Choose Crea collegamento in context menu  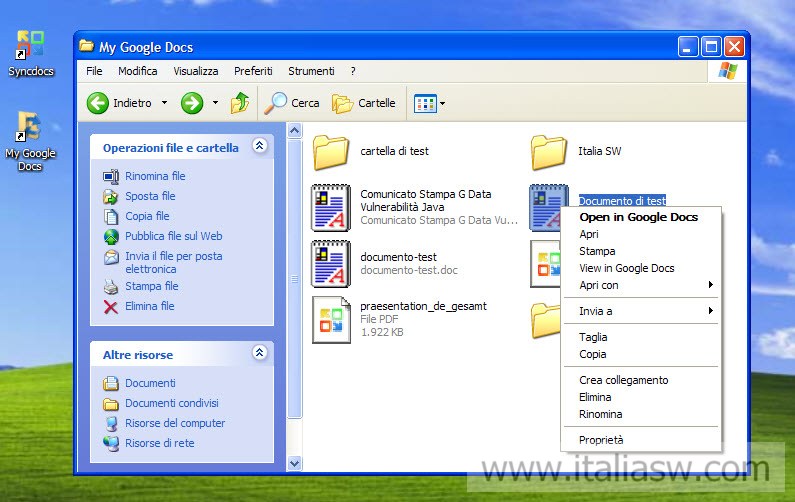[x=641, y=380]
